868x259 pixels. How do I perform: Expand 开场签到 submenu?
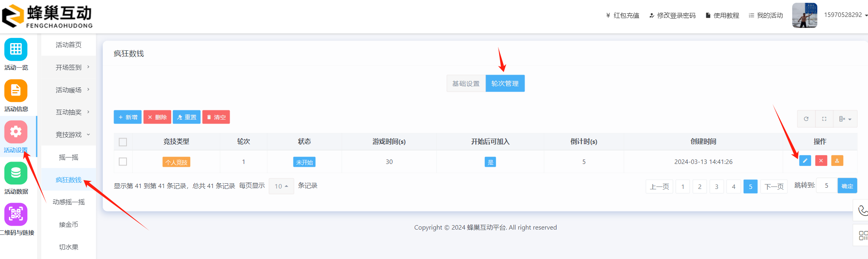(69, 67)
